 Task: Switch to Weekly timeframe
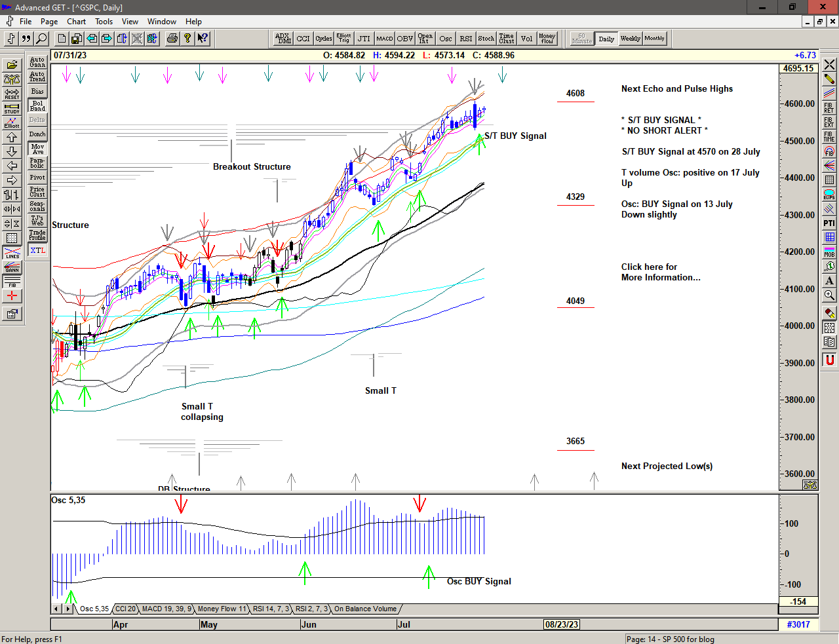(630, 39)
